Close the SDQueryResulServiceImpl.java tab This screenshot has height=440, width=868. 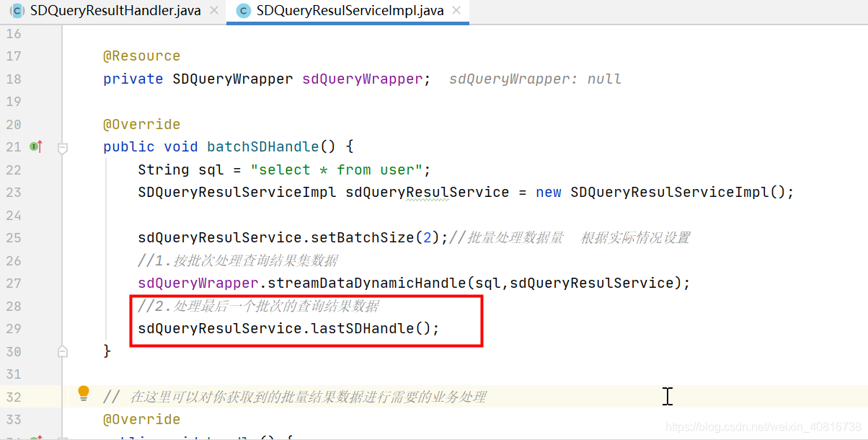(x=457, y=11)
